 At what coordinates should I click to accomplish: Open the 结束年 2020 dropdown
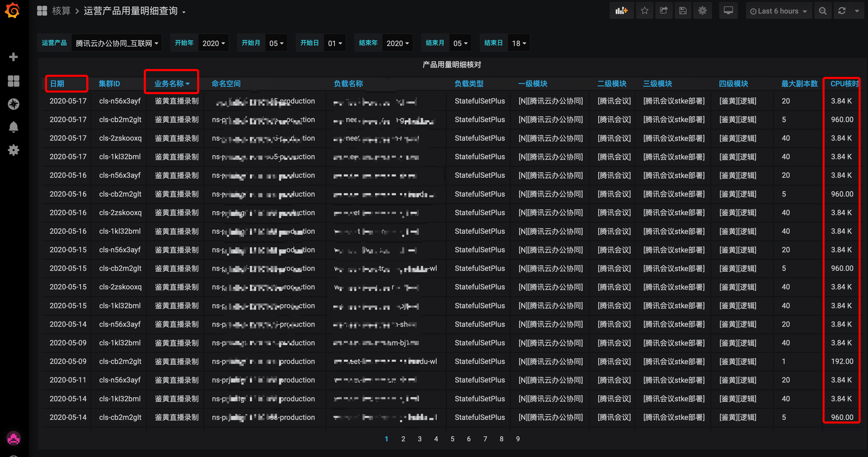pos(398,43)
